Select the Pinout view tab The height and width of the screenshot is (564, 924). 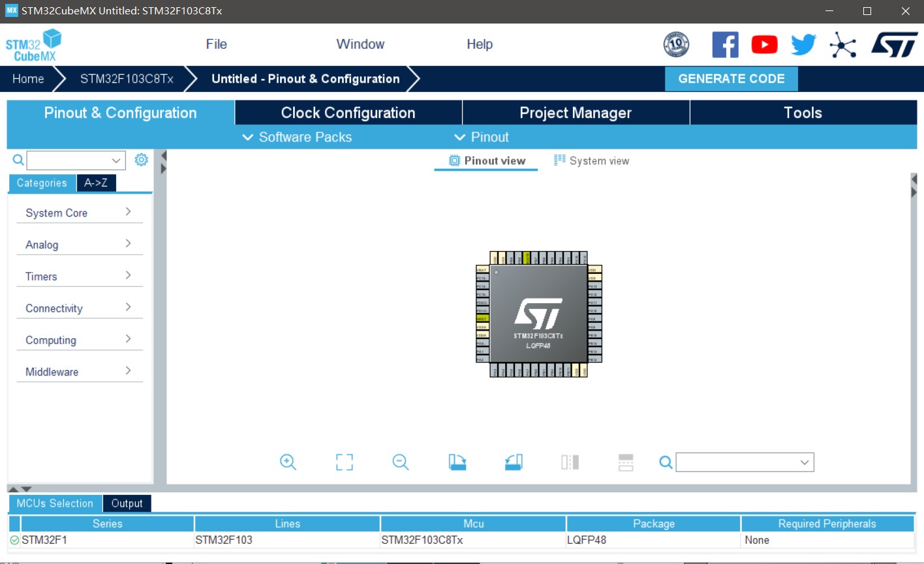[487, 160]
